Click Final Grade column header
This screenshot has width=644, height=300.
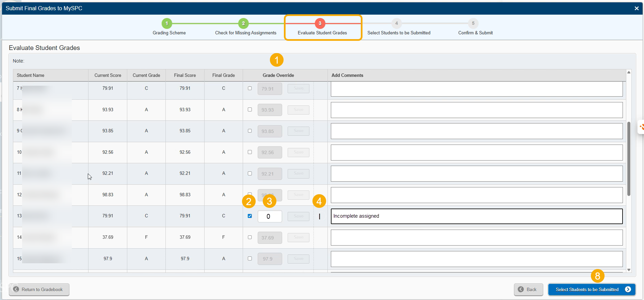(x=224, y=76)
